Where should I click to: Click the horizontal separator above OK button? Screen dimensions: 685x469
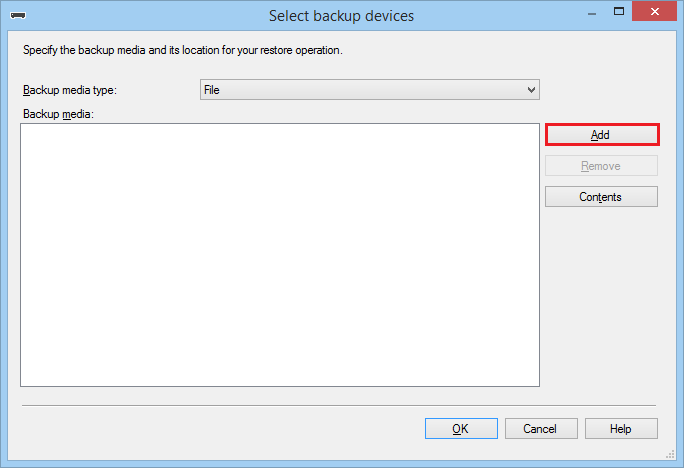(x=340, y=405)
